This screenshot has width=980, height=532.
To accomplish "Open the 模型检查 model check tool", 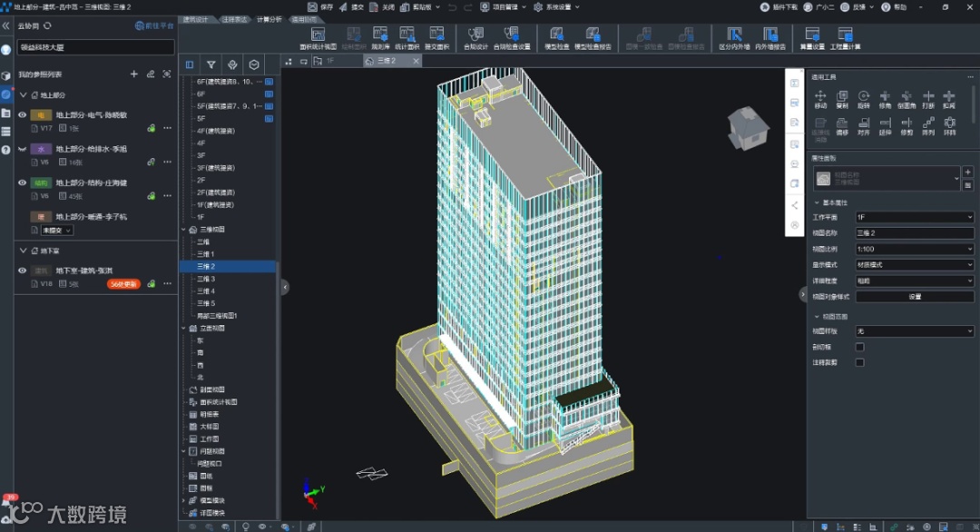I will 555,37.
